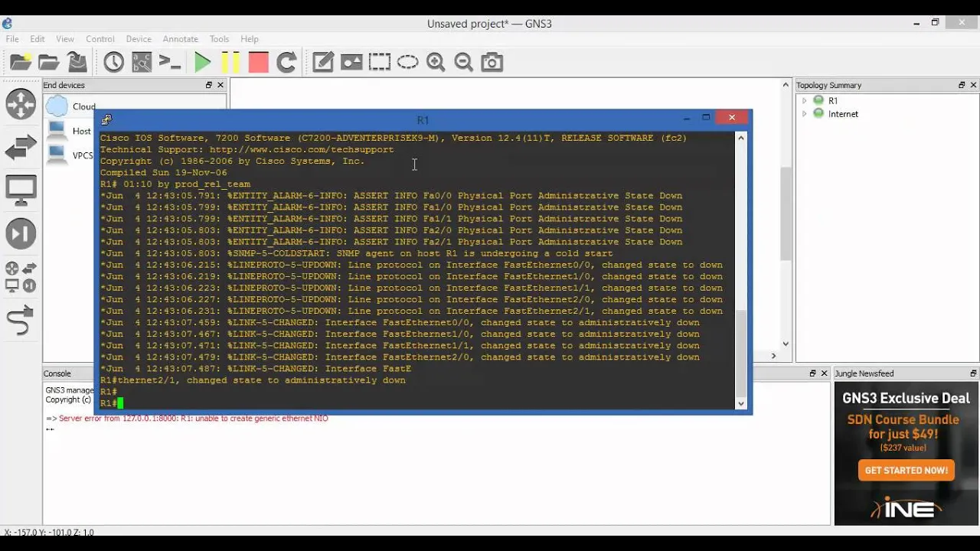Viewport: 980px width, 551px height.
Task: Select the VPCS end device
Action: point(70,155)
